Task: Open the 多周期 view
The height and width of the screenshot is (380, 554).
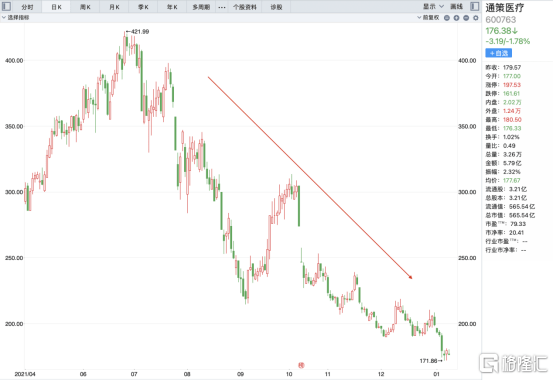Action: 201,7
